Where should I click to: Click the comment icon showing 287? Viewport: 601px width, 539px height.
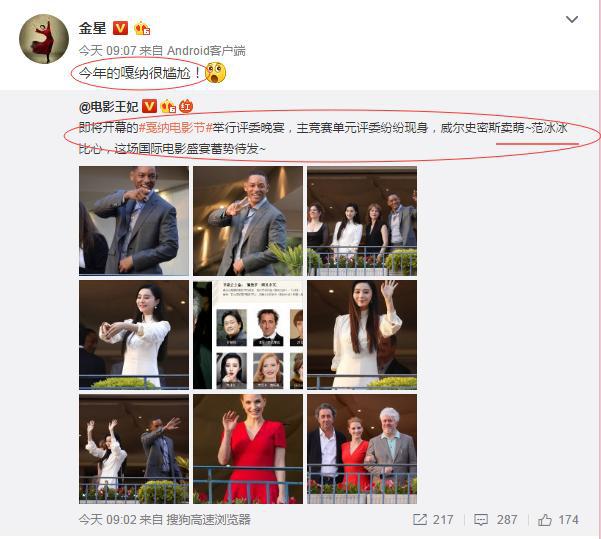point(481,520)
